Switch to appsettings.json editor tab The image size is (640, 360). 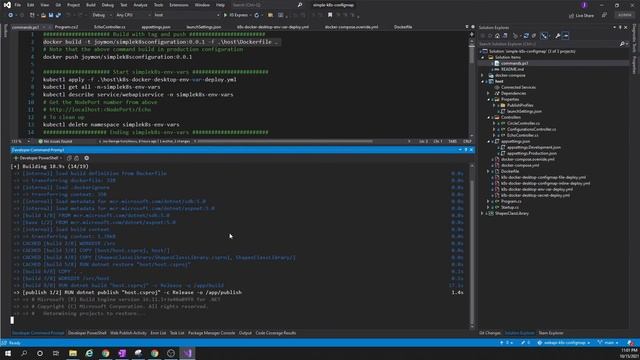coord(156,27)
